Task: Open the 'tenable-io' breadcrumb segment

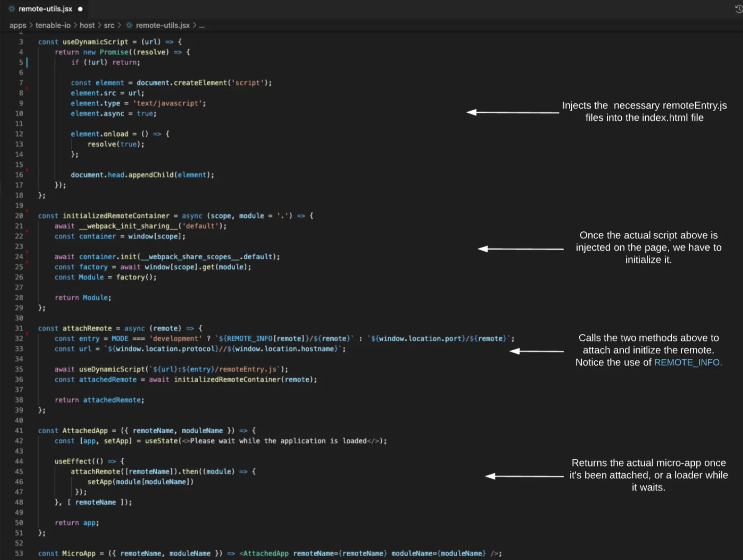Action: [53, 25]
